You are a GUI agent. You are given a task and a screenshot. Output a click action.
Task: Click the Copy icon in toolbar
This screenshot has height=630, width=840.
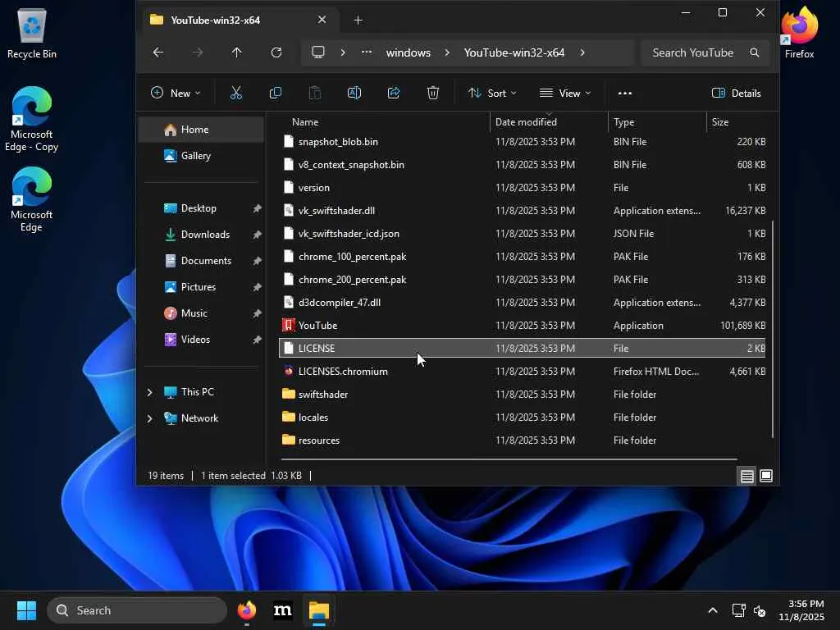click(x=276, y=94)
